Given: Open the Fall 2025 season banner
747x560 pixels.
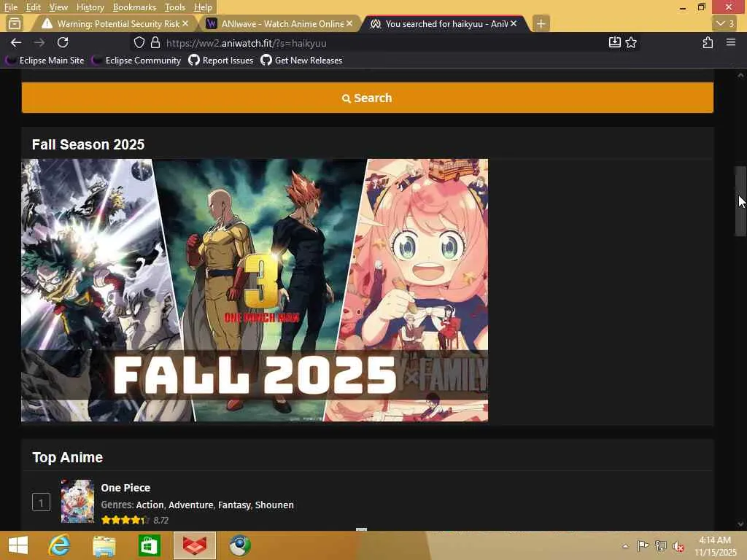Looking at the screenshot, I should (255, 290).
